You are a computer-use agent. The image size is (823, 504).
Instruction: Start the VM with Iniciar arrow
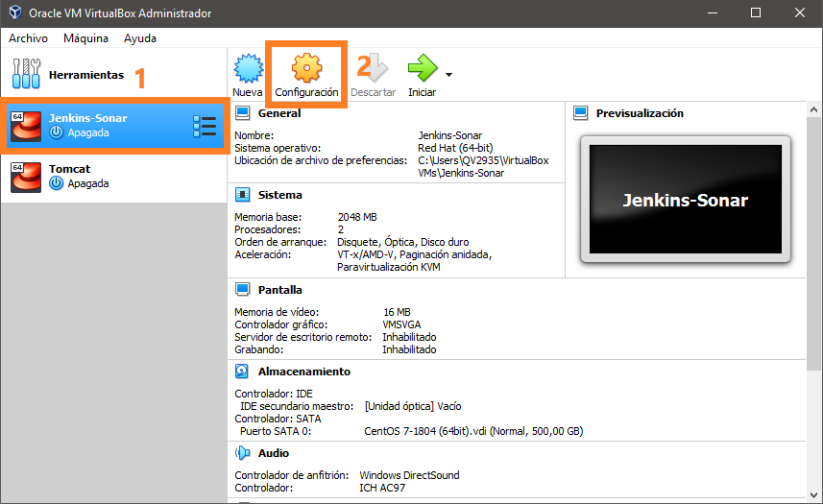[x=422, y=69]
